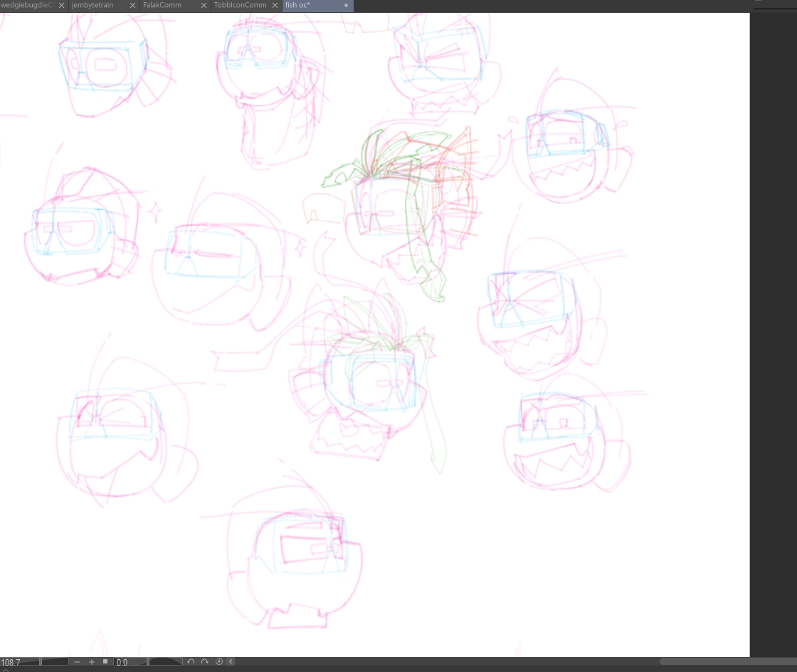Close the wedgiebugdie tab
This screenshot has width=797, height=672.
(62, 6)
